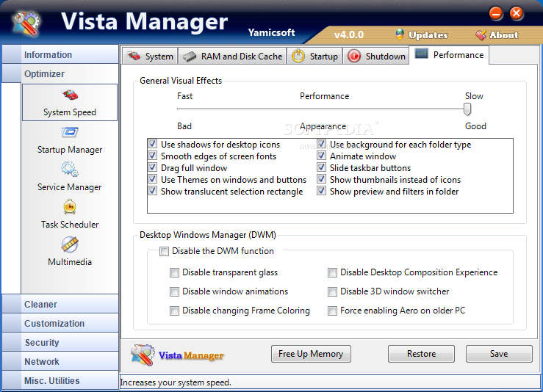This screenshot has width=543, height=392.
Task: Uncheck Animate window
Action: [321, 156]
